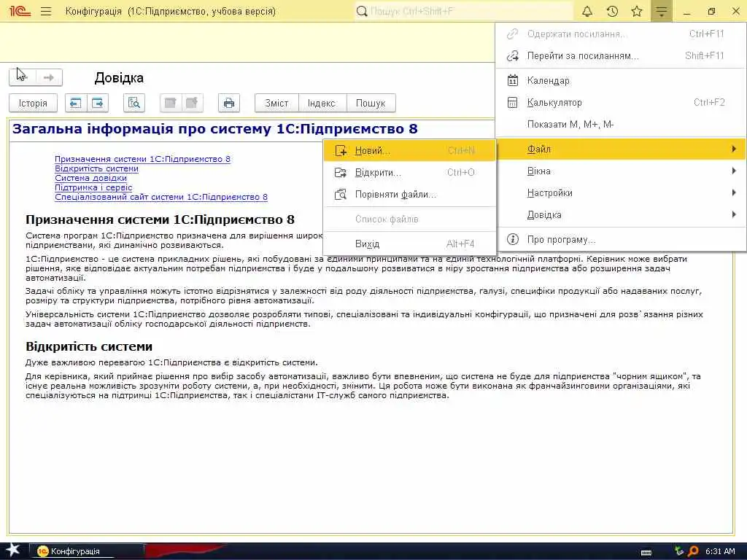
Task: Open the 1C logo main menu icon
Action: coord(20,11)
